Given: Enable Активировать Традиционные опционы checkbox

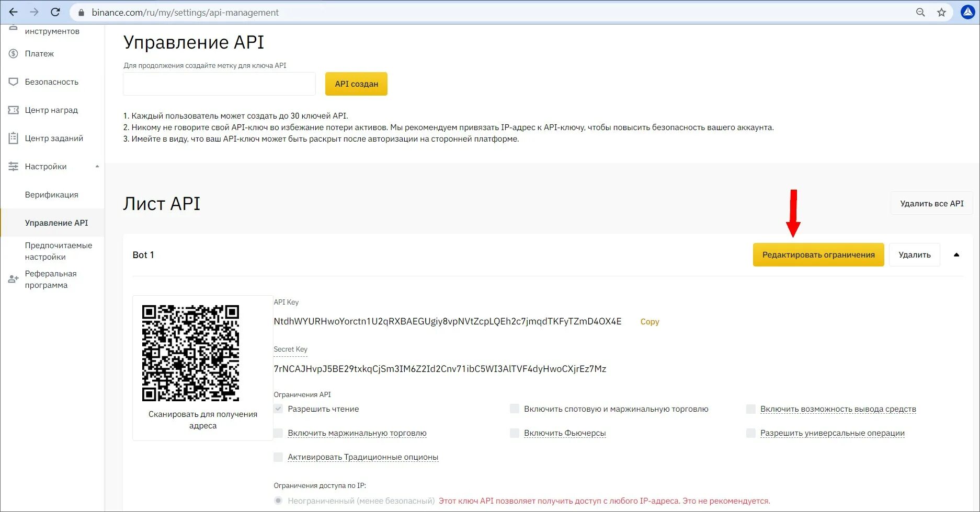Looking at the screenshot, I should tap(278, 457).
